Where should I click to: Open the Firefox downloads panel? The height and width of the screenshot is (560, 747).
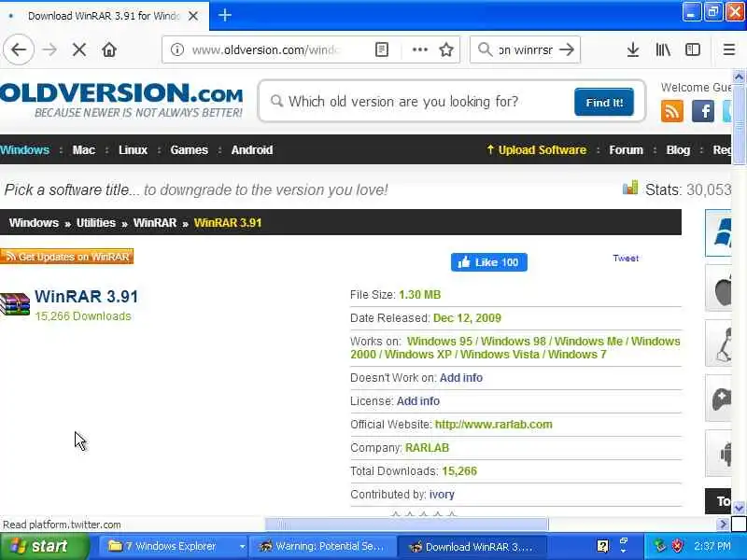pyautogui.click(x=633, y=49)
